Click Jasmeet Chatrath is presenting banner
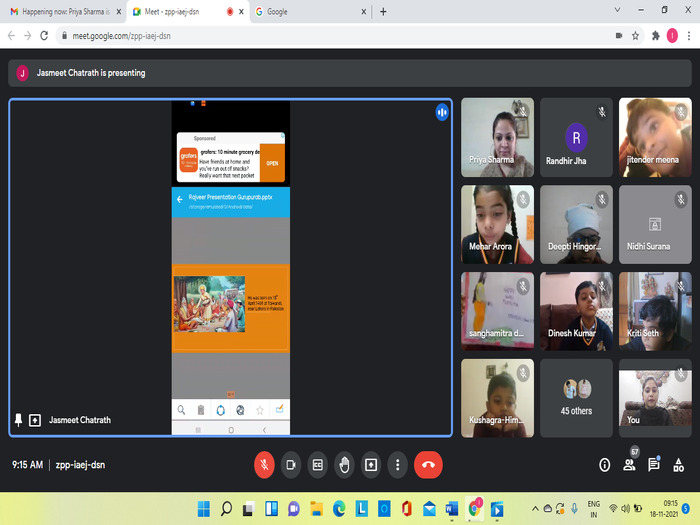700x525 pixels. [350, 73]
